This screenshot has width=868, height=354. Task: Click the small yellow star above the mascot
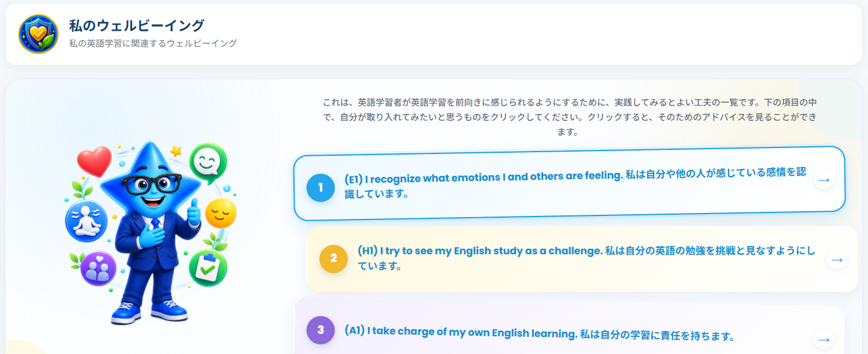[176, 151]
